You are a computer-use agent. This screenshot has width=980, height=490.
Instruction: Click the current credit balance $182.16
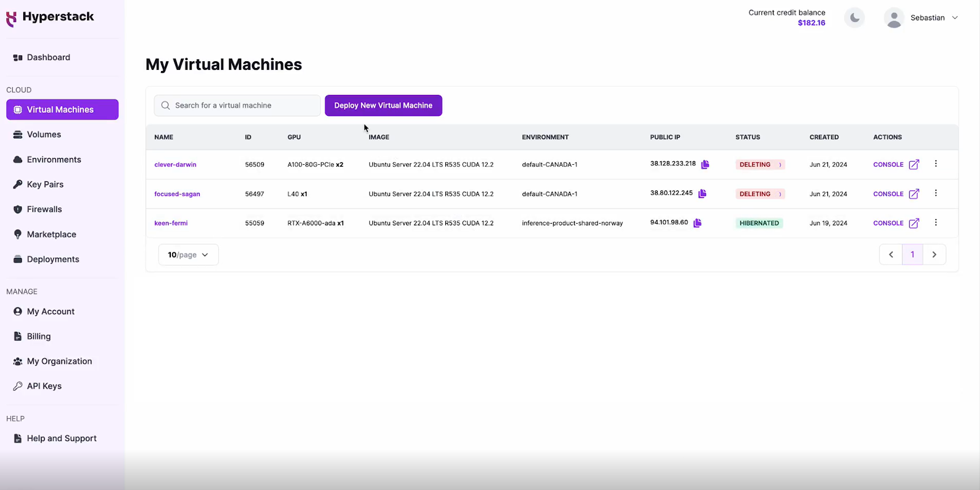click(812, 23)
